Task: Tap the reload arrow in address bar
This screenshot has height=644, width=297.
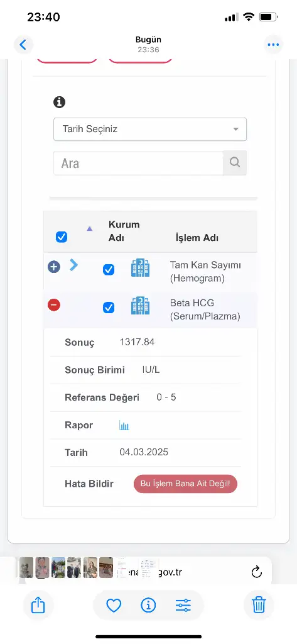Action: [256, 572]
